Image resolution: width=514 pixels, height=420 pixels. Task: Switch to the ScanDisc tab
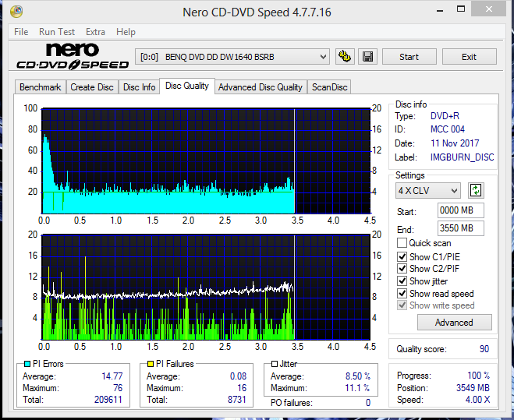point(329,87)
